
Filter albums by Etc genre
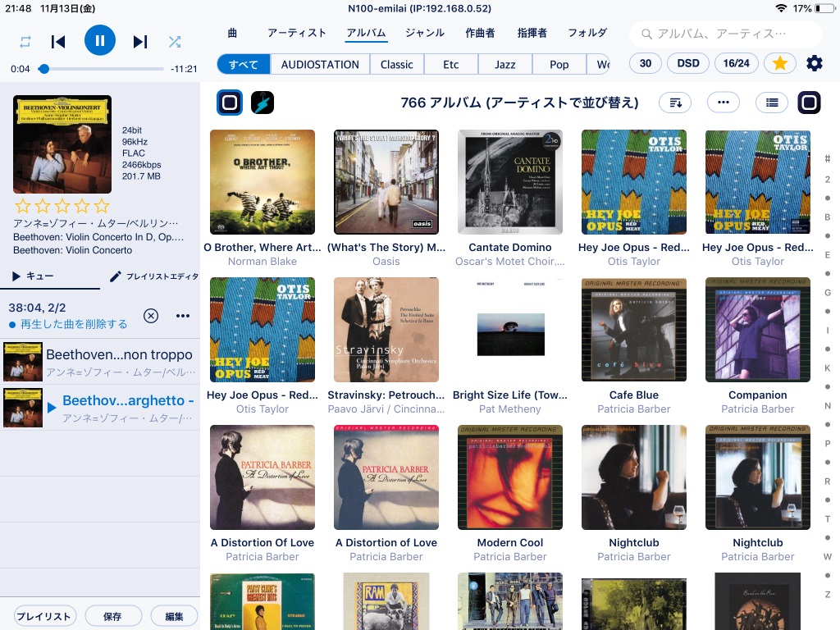coord(451,64)
